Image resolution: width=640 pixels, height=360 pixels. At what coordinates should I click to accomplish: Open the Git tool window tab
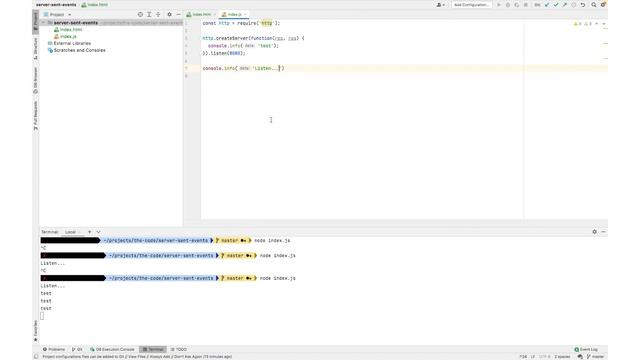point(77,349)
